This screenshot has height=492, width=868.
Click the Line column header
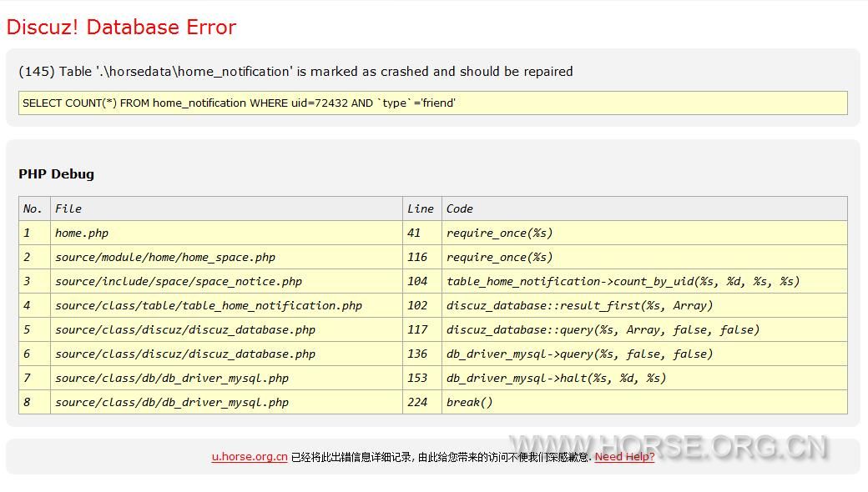click(422, 208)
